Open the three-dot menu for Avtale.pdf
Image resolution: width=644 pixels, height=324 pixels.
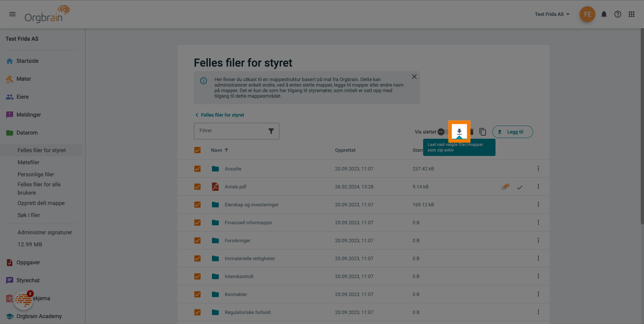click(x=538, y=186)
